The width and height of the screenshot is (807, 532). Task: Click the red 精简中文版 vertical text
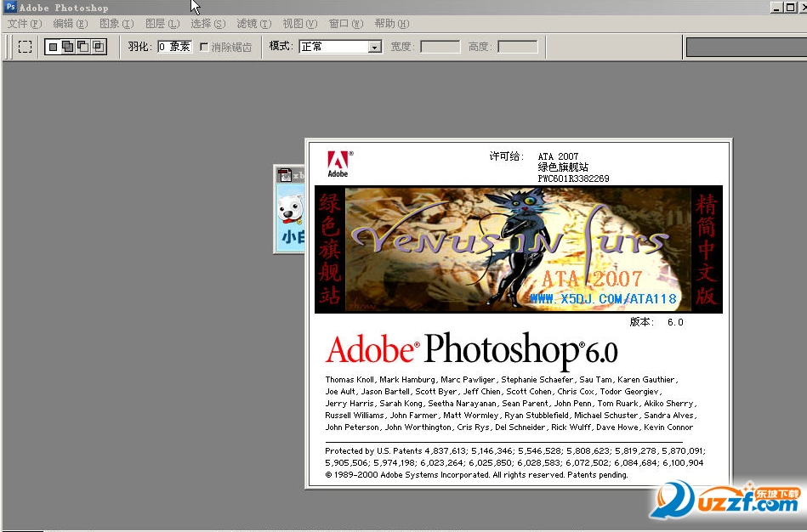pos(706,249)
